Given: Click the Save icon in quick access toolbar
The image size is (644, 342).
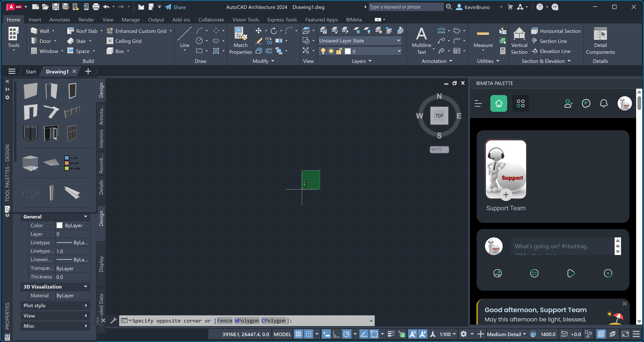Looking at the screenshot, I should tap(56, 7).
